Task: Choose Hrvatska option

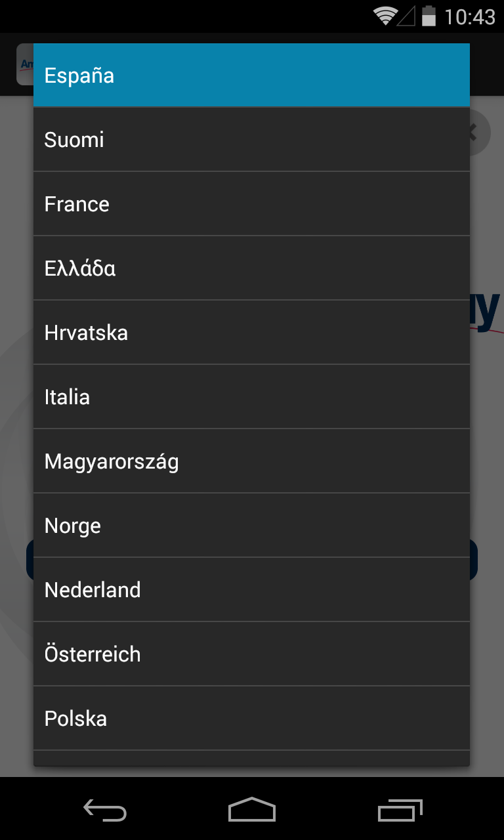Action: [251, 332]
